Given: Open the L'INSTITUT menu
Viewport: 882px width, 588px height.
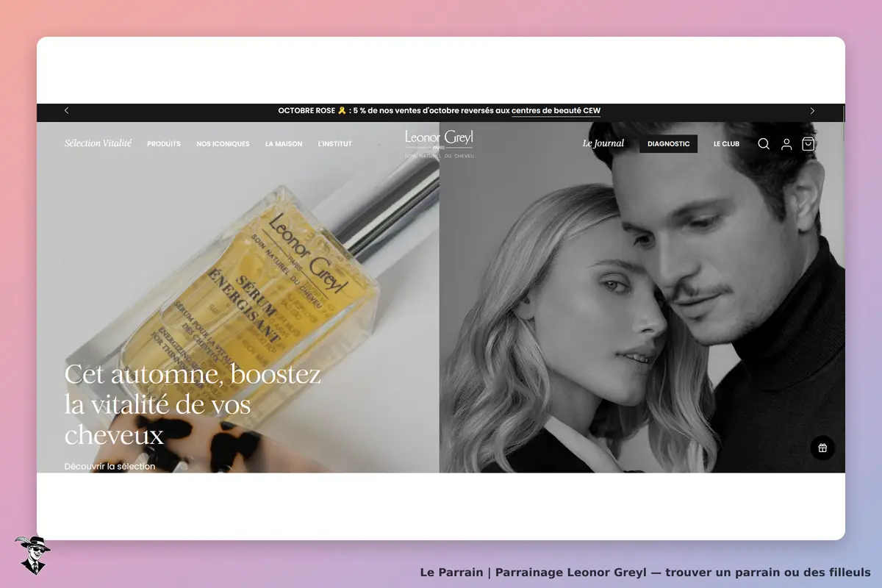Looking at the screenshot, I should point(335,144).
